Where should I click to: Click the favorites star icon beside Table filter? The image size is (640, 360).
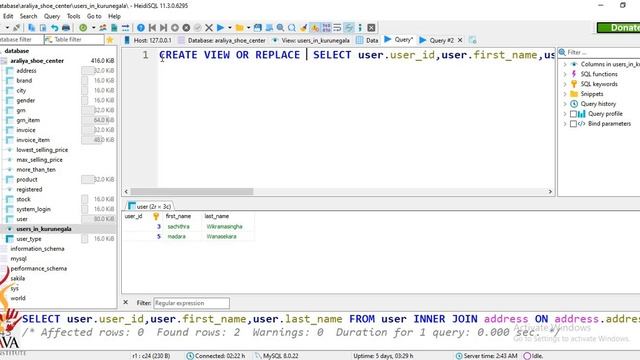click(110, 40)
